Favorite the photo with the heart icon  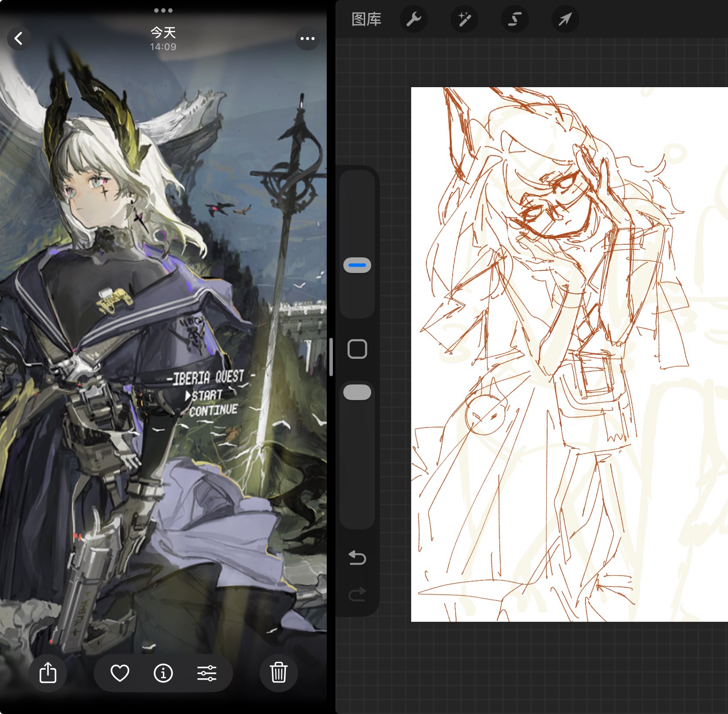[120, 673]
